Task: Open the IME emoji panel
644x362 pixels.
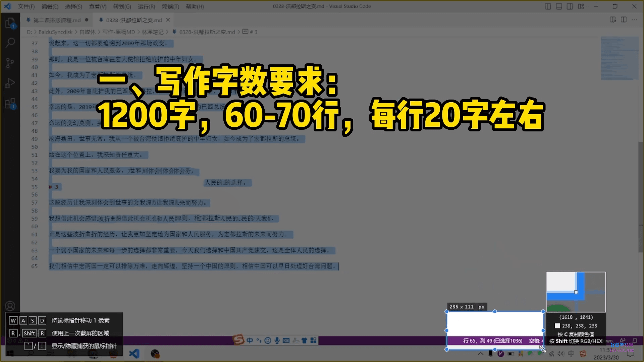Action: [x=268, y=341]
